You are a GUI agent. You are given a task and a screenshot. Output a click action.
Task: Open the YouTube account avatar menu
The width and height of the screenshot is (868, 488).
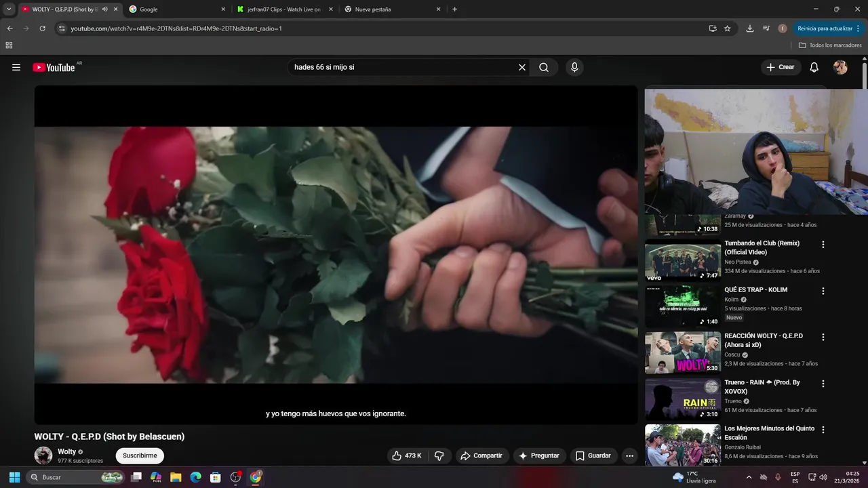840,67
